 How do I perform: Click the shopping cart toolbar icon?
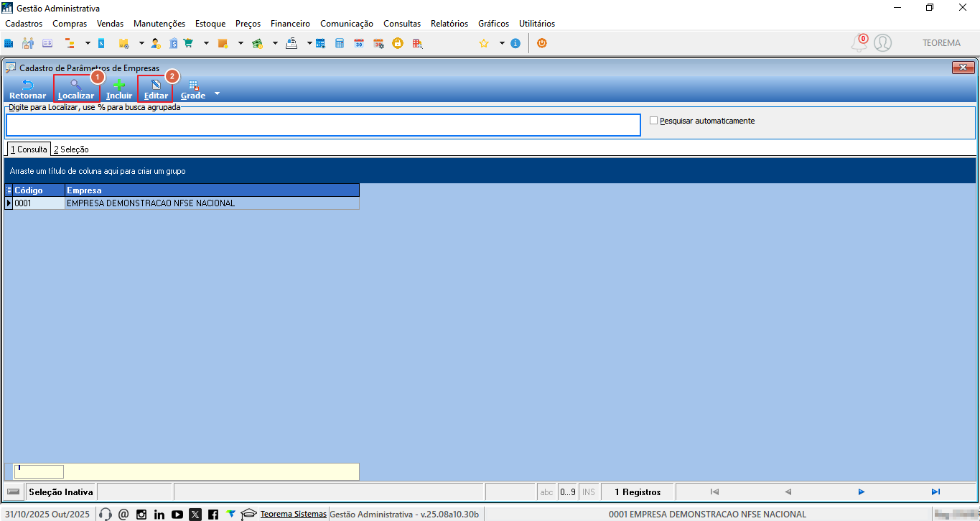[x=188, y=43]
